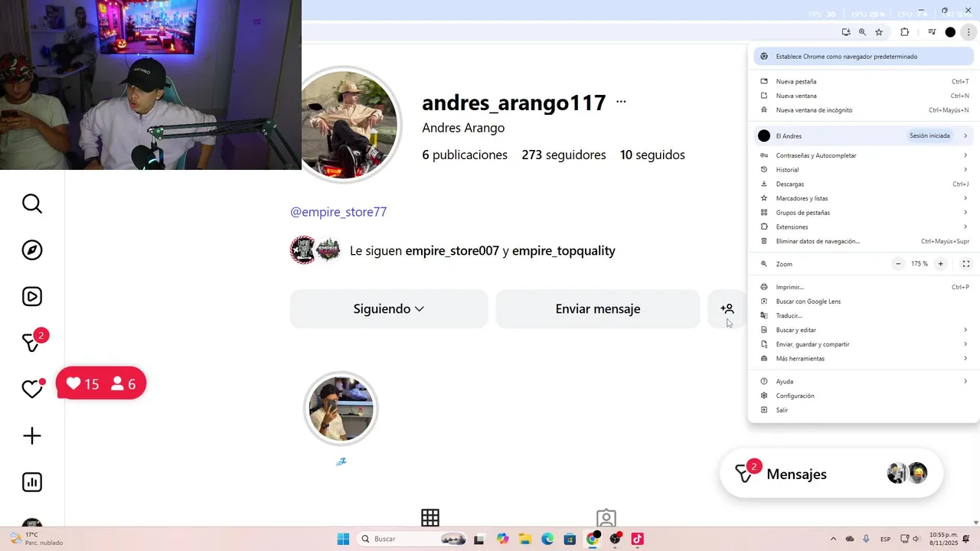Open Configuración in the Chrome menu
The width and height of the screenshot is (980, 551).
pyautogui.click(x=864, y=396)
